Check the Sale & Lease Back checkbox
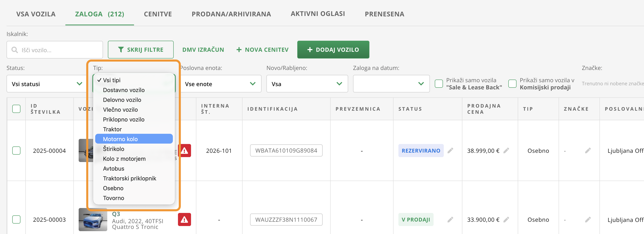The height and width of the screenshot is (234, 644). 439,84
